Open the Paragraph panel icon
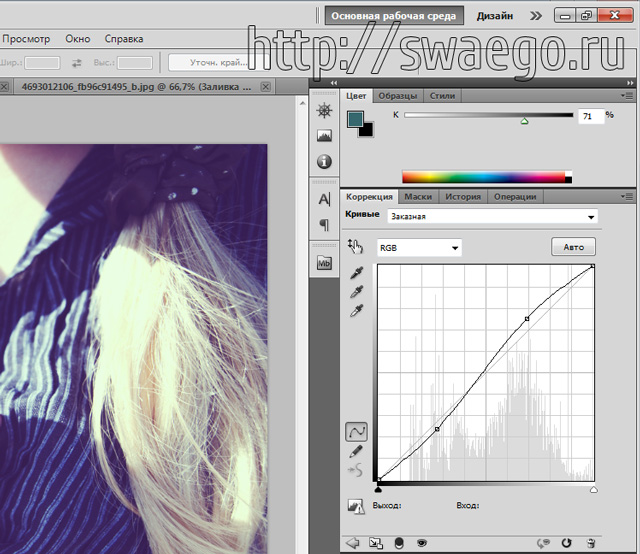Viewport: 640px width, 554px height. coord(324,225)
